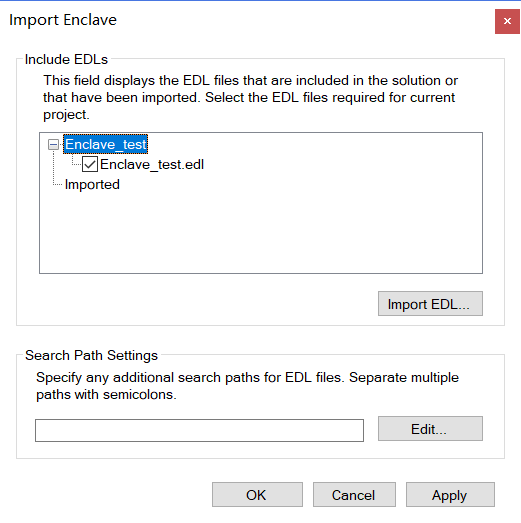Select the Imported tree node
This screenshot has width=521, height=523.
(92, 184)
